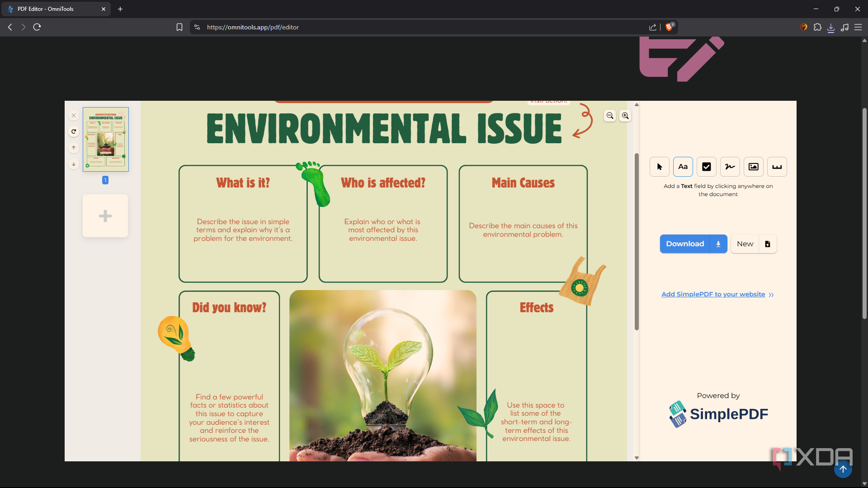Open site settings icon in address bar

(x=197, y=27)
